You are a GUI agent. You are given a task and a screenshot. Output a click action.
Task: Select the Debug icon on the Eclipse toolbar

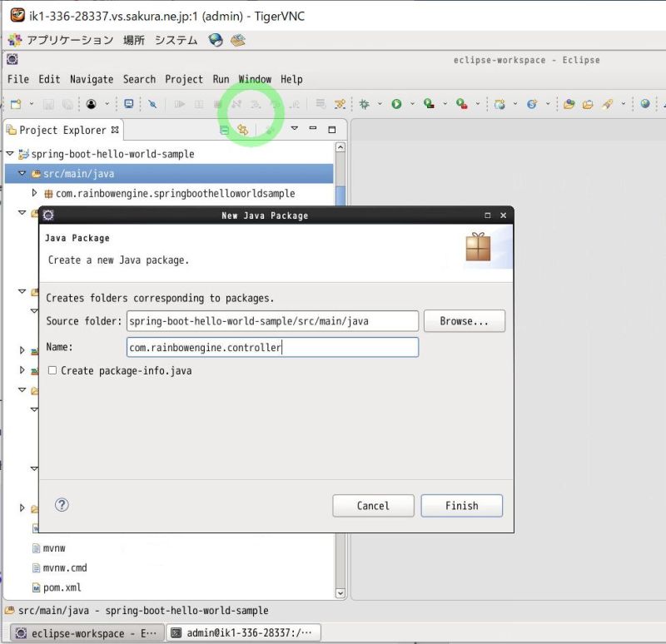(364, 104)
